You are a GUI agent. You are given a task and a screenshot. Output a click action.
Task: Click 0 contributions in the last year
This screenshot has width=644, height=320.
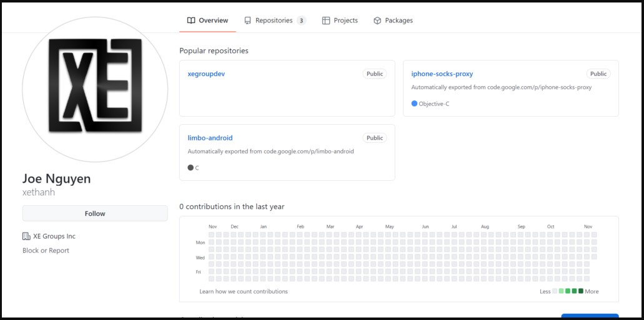point(232,206)
